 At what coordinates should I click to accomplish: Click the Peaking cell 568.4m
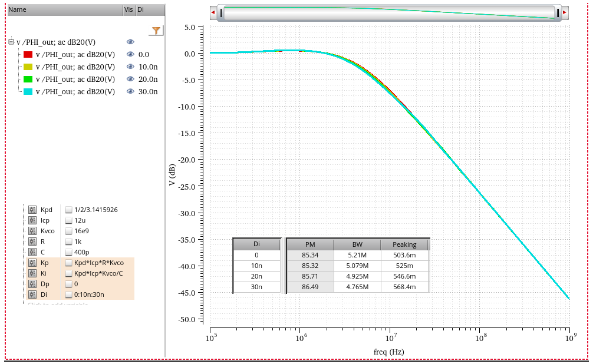click(x=404, y=287)
